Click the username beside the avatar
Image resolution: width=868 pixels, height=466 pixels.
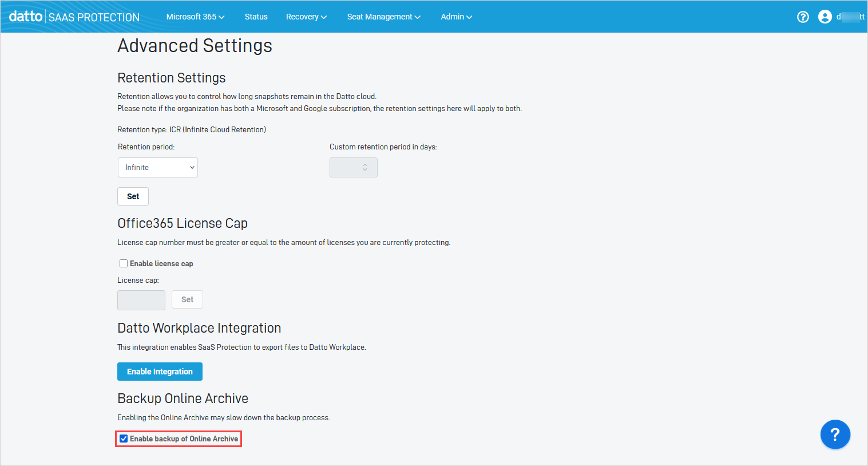(850, 17)
